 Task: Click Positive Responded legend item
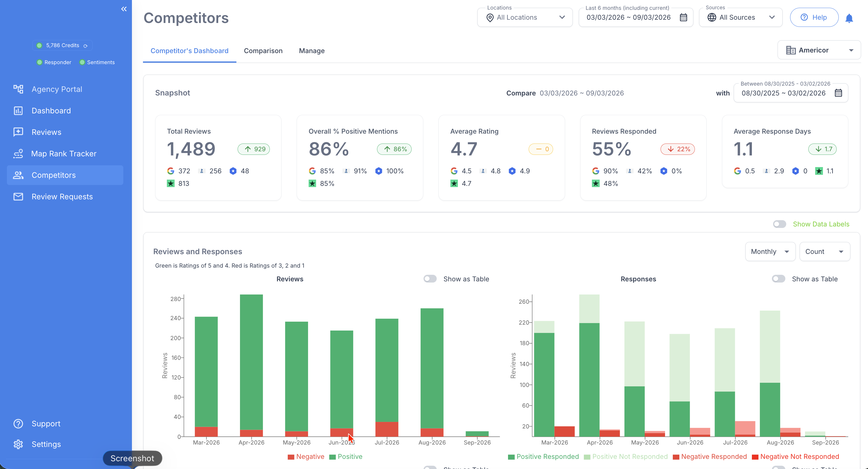pos(544,457)
